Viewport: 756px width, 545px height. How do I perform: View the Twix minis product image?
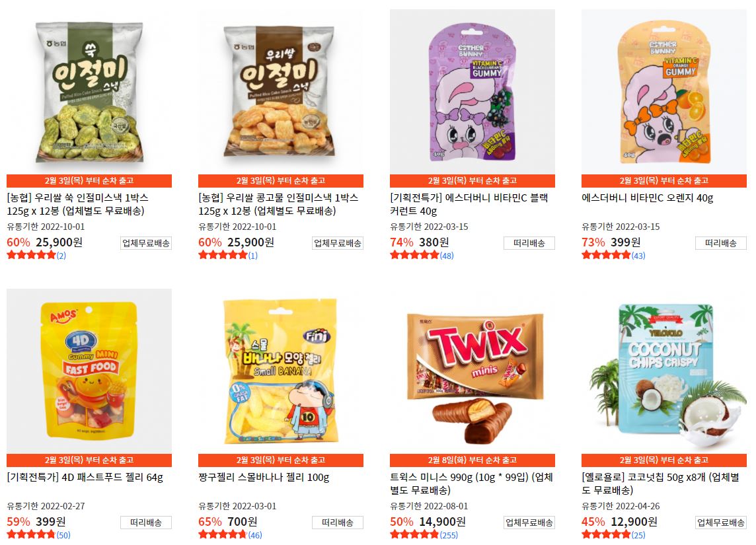pos(472,371)
